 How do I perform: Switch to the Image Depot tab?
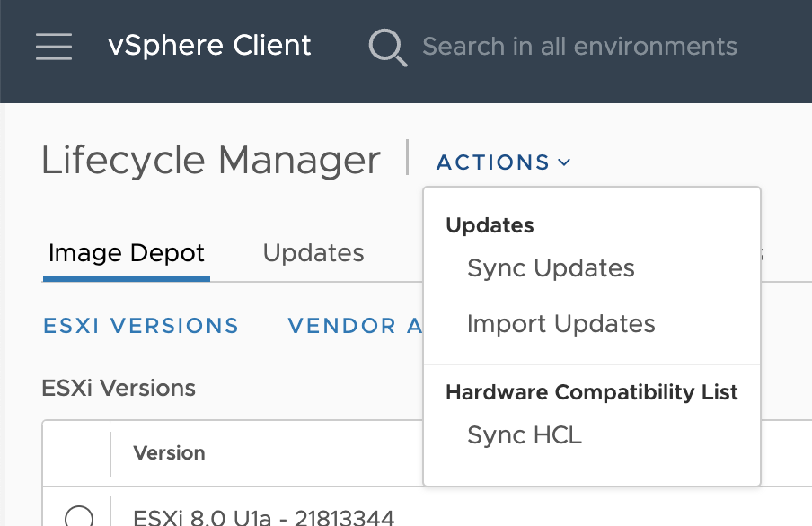click(127, 253)
